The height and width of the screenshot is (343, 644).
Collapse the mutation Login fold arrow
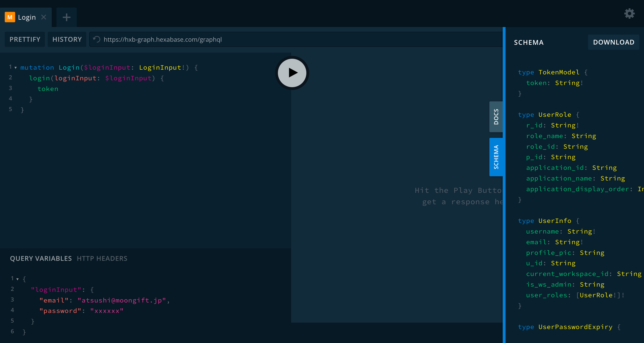[15, 68]
